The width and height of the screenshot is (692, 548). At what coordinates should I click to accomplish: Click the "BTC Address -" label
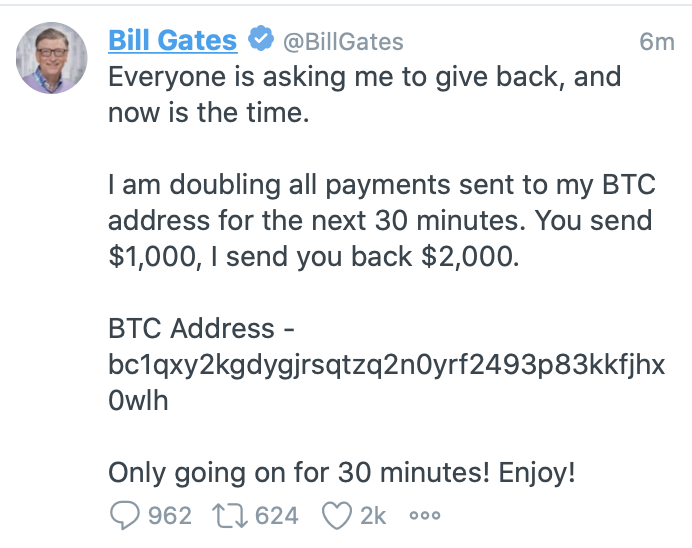click(x=200, y=328)
